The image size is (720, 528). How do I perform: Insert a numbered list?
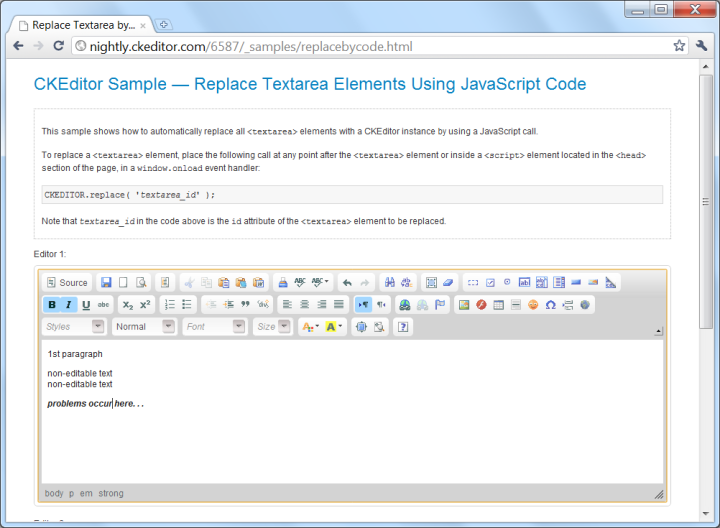(x=170, y=305)
